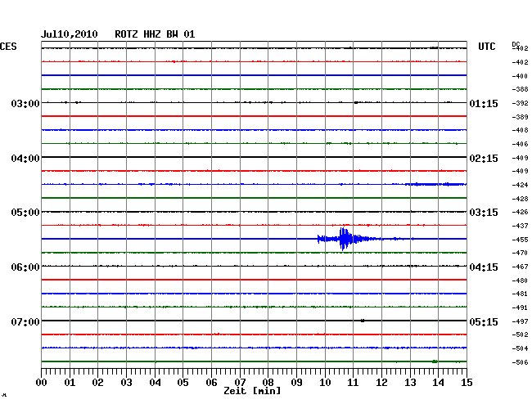Click the DC offset value -504
Viewport: 532px width, 404px height.
(x=520, y=348)
